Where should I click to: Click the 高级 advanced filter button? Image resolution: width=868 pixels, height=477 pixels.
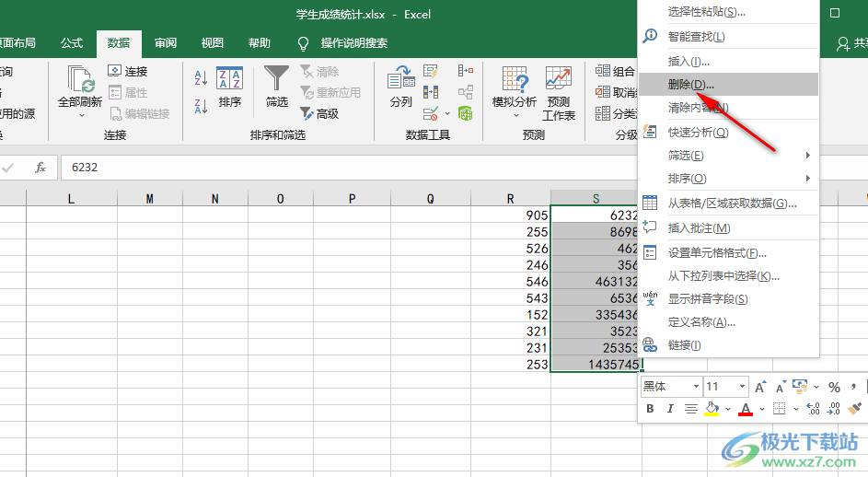(x=319, y=113)
